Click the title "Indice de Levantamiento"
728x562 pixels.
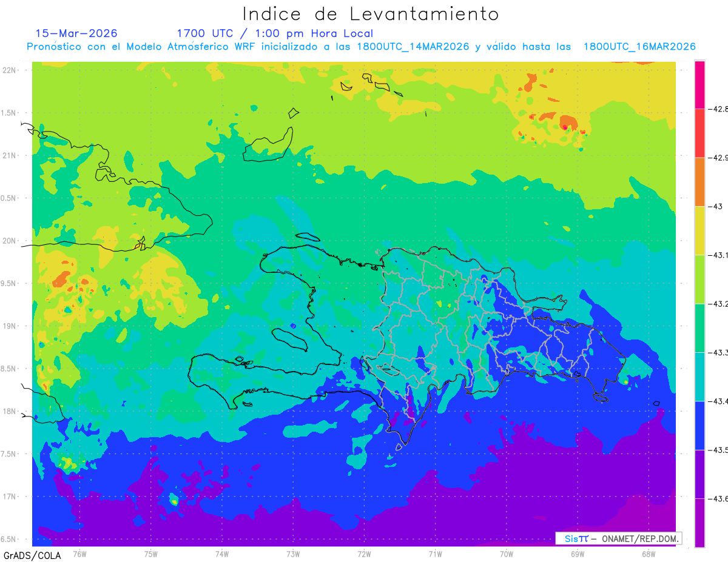click(x=371, y=13)
